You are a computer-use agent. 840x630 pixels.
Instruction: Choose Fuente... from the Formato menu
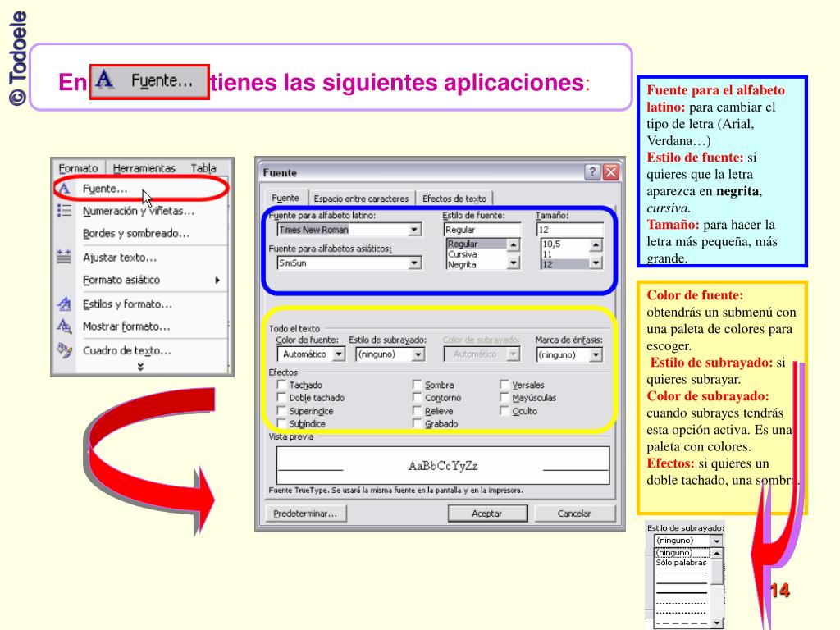coord(141,189)
